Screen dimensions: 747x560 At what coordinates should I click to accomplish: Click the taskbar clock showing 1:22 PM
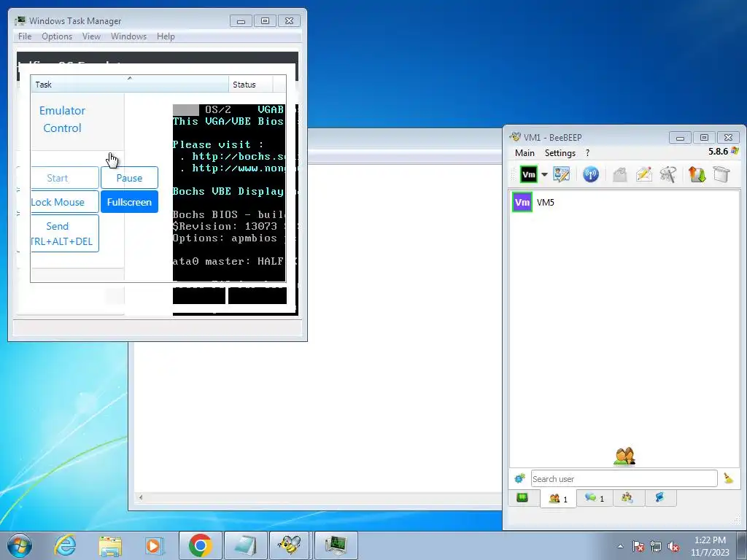[710, 546]
